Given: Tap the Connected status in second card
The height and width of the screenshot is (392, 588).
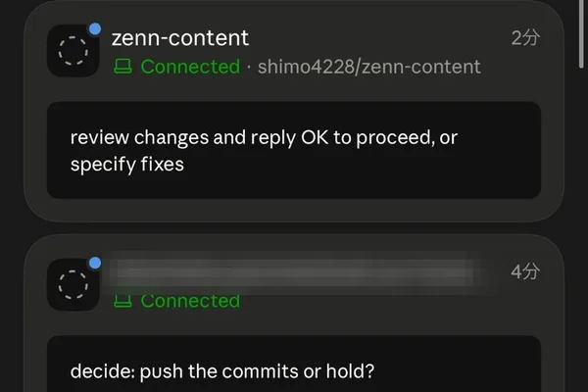Looking at the screenshot, I should coord(190,301).
